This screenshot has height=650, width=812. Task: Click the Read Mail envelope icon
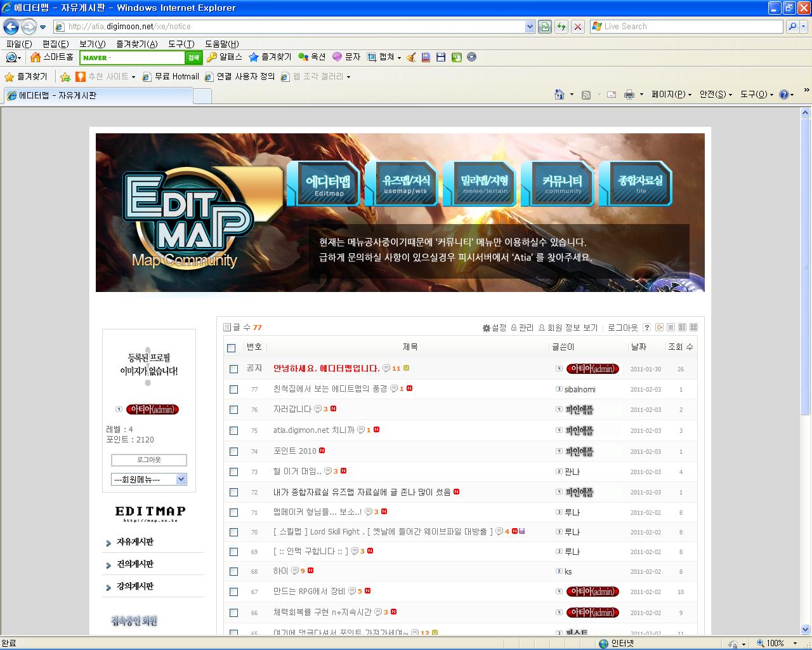[612, 95]
